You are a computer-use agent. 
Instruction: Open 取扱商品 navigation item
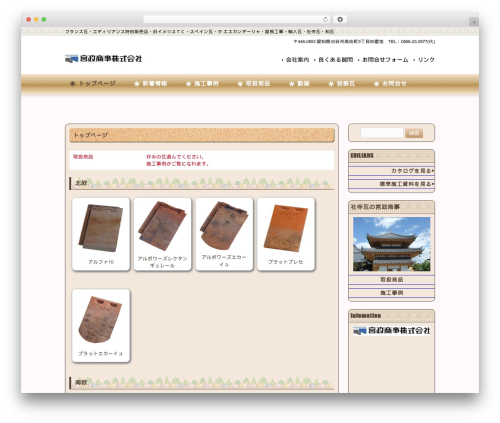(x=254, y=83)
